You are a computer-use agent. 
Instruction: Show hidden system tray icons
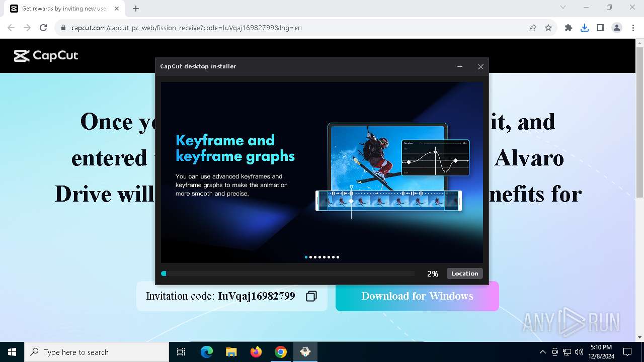[x=542, y=352]
